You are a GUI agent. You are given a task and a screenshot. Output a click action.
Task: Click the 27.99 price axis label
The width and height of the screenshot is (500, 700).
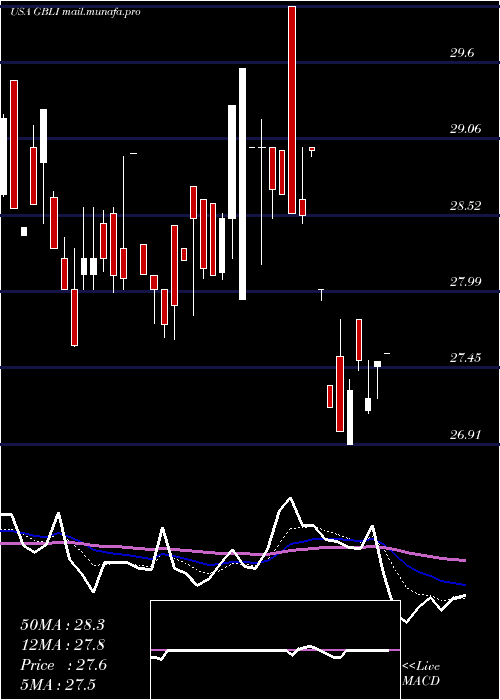click(466, 282)
